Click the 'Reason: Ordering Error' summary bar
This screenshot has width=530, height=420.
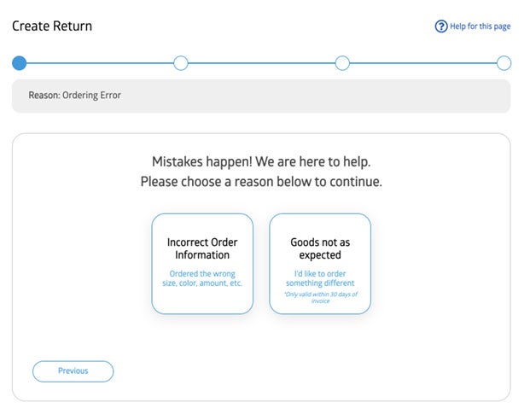tap(261, 96)
